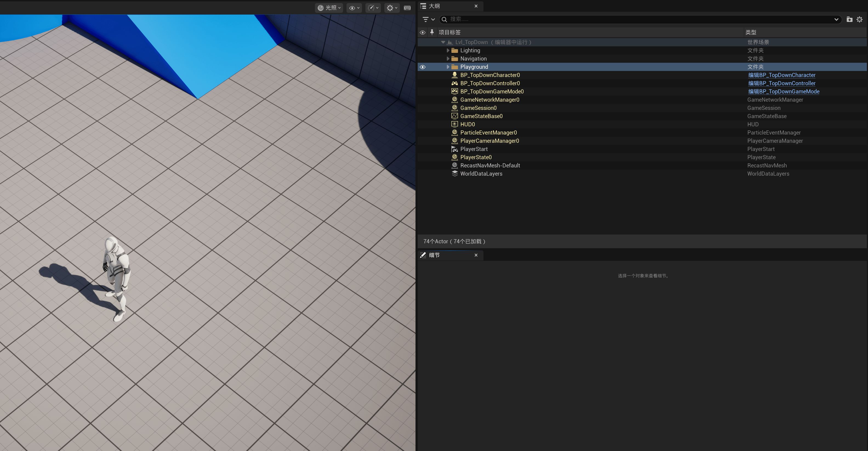Click the create new folder icon
The image size is (868, 451).
coord(849,19)
